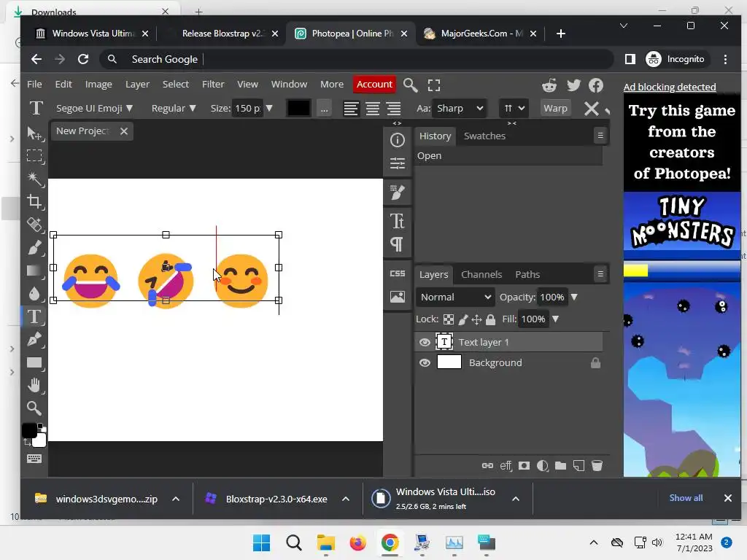
Task: Select the Brush tool
Action: [x=35, y=248]
